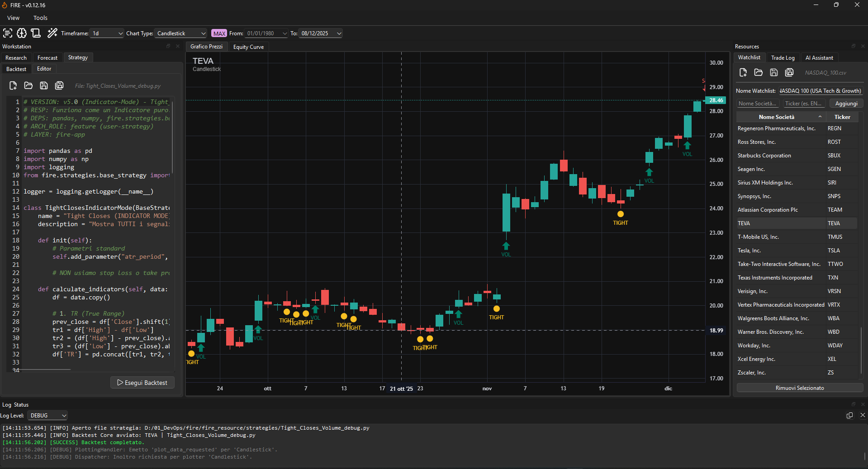Screen dimensions: 868x469
Task: Save the watchlist using the floppy disk icon
Action: click(774, 72)
